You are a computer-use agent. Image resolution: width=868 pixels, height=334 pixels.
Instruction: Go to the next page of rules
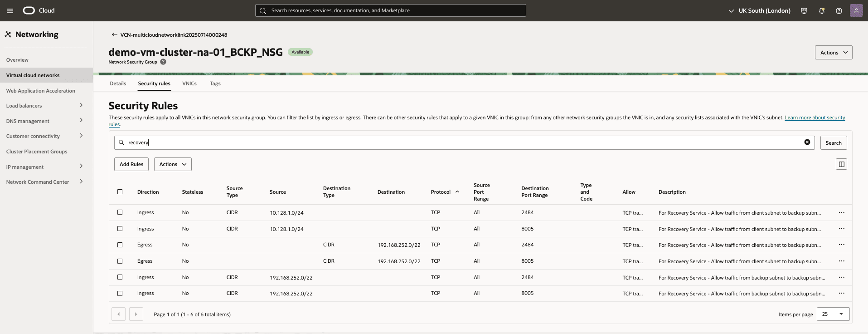[136, 314]
